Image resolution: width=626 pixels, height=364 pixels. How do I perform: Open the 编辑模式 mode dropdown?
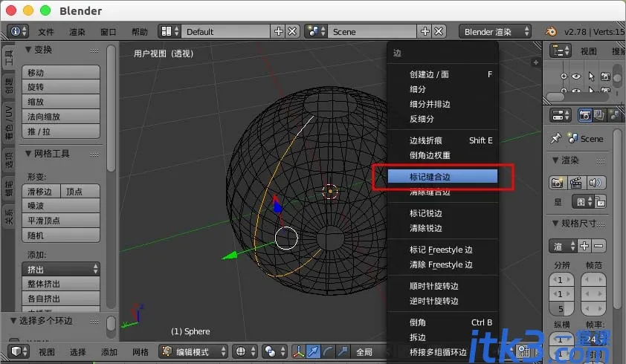coord(193,351)
